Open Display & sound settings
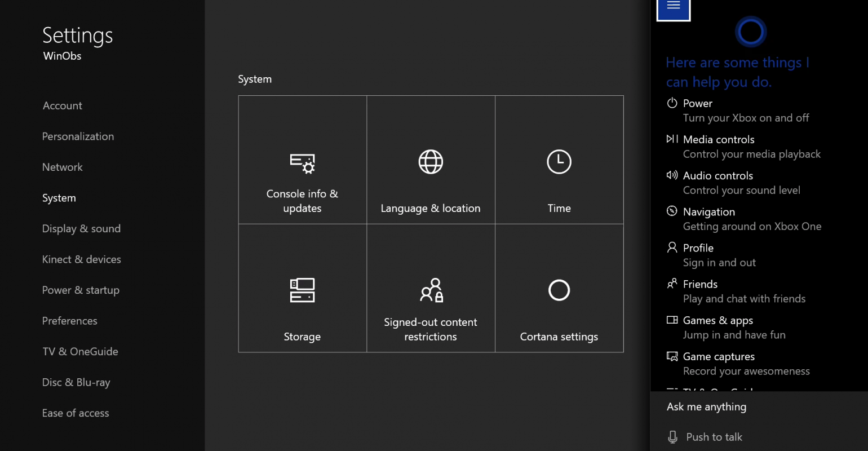Image resolution: width=868 pixels, height=451 pixels. click(81, 228)
